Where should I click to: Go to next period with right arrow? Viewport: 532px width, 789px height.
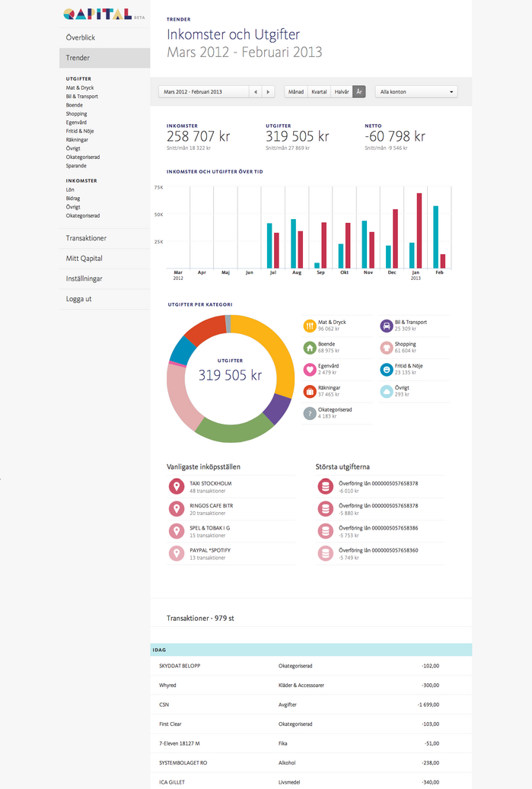pyautogui.click(x=268, y=91)
